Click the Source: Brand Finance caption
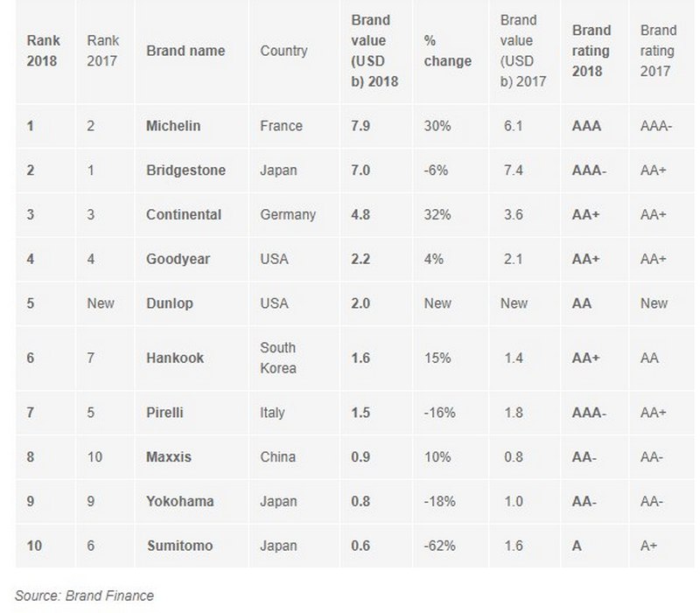This screenshot has width=700, height=613. click(84, 596)
